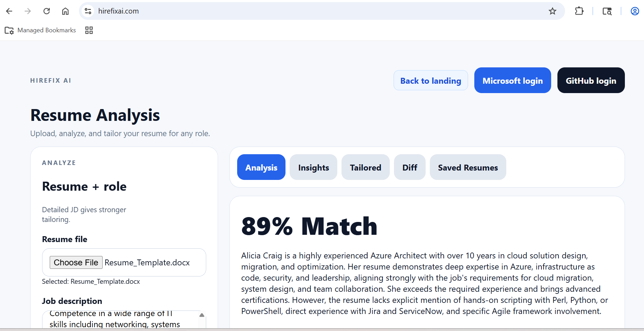Click the browser forward arrow
644x331 pixels.
28,11
